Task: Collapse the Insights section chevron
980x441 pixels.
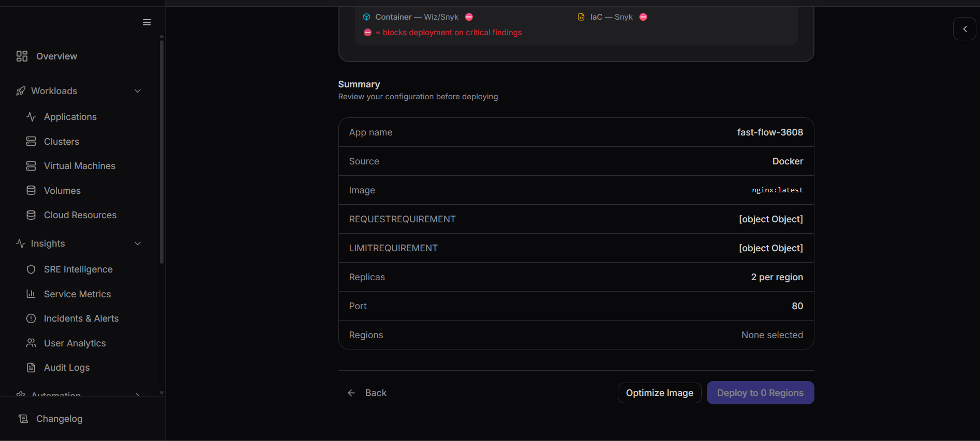Action: tap(138, 244)
